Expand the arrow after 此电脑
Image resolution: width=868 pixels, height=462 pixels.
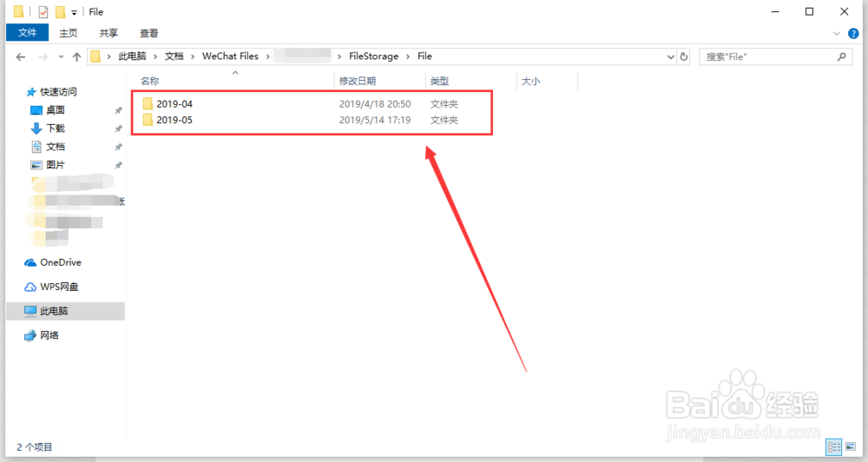click(x=155, y=56)
